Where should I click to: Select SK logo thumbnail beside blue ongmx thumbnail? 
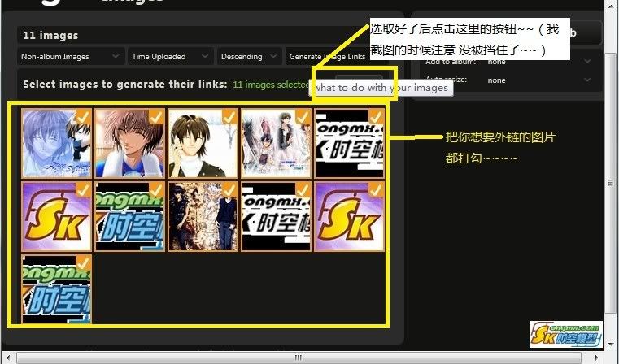pyautogui.click(x=56, y=216)
